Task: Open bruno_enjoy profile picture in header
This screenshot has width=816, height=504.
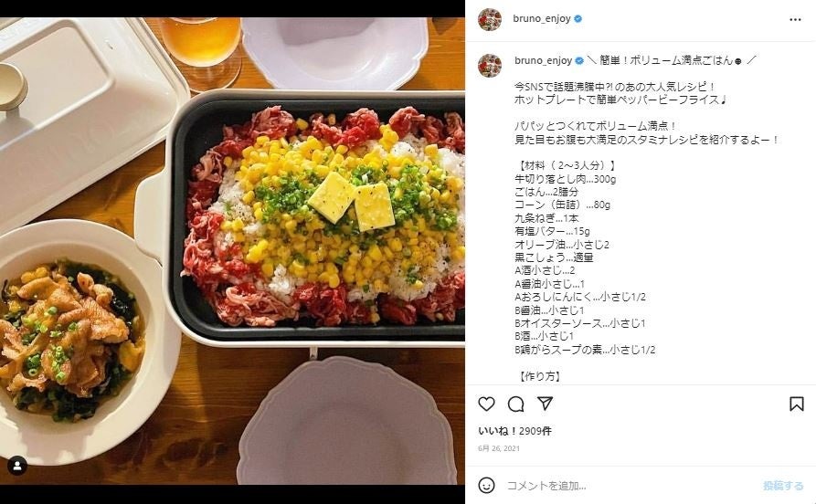Action: pyautogui.click(x=490, y=19)
